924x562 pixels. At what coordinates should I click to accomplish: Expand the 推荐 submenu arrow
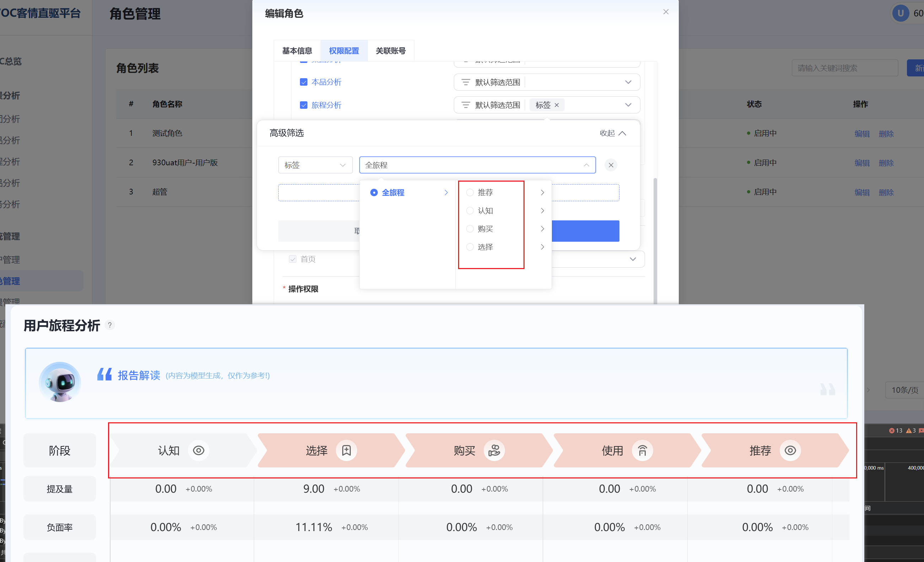point(542,192)
